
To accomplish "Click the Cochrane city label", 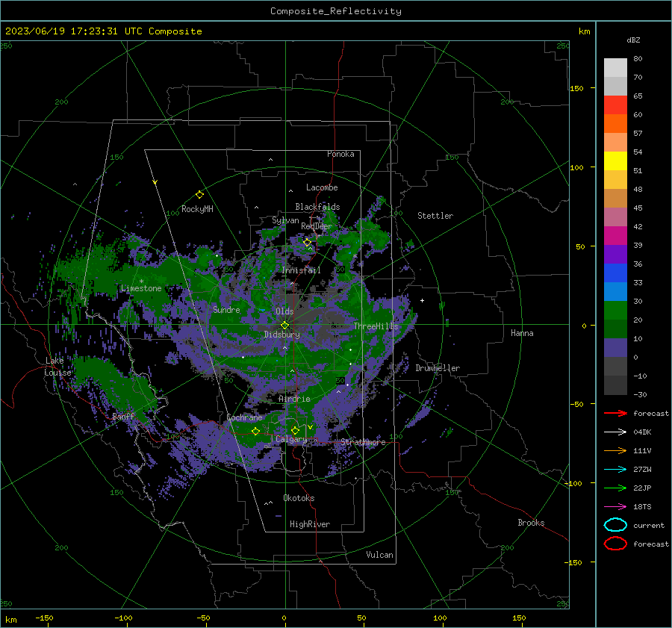I will pos(244,417).
